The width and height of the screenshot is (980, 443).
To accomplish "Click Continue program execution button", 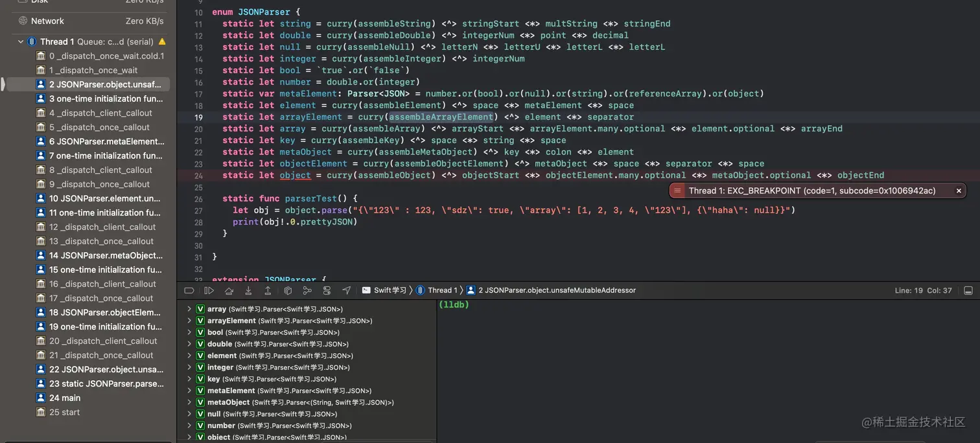I will tap(209, 291).
